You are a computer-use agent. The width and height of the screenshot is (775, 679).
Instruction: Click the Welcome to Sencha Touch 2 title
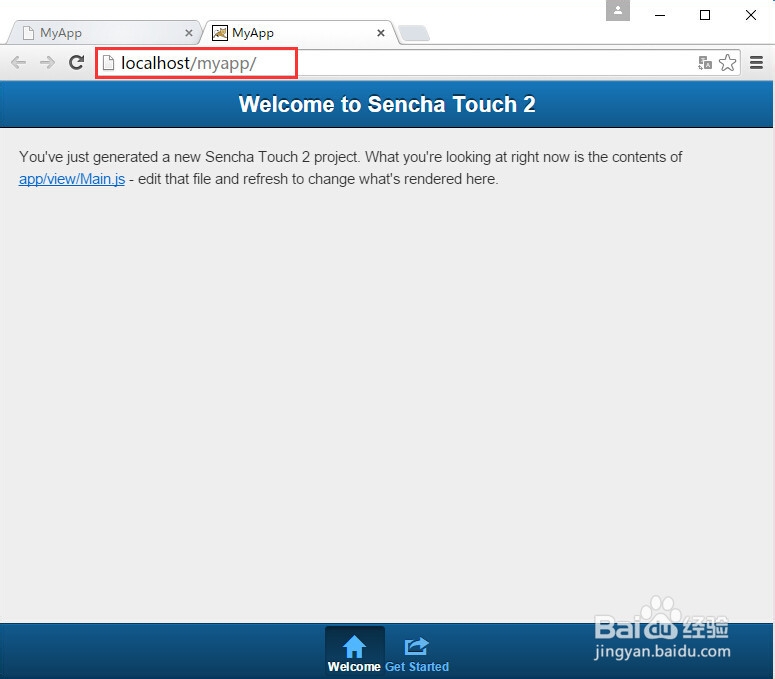[387, 104]
